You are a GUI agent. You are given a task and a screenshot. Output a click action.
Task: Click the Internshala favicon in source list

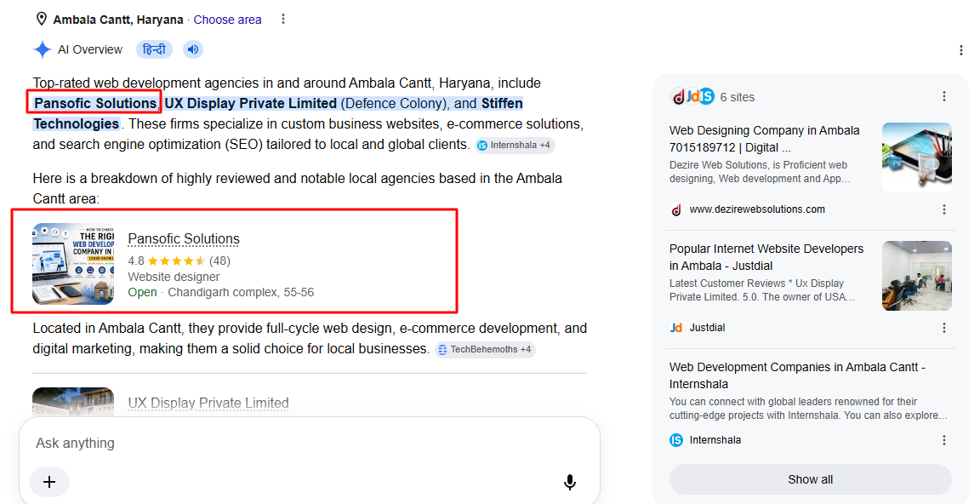pyautogui.click(x=676, y=440)
